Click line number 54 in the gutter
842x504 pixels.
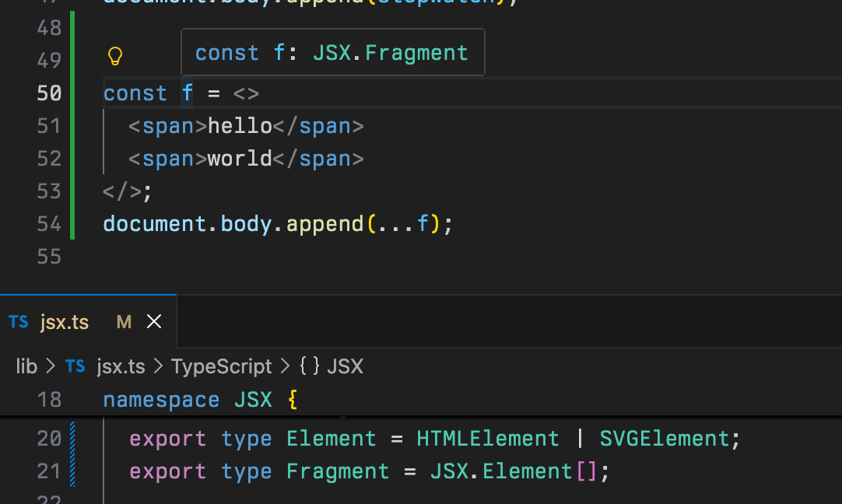[x=49, y=224]
